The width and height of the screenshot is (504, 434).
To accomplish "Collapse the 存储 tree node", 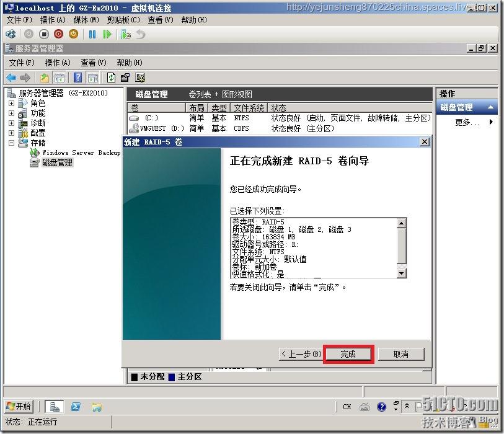I will click(11, 142).
